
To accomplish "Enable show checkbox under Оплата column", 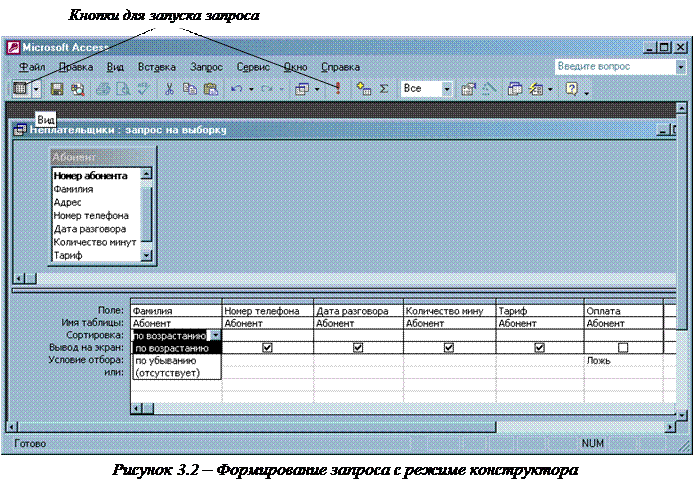I will 623,348.
